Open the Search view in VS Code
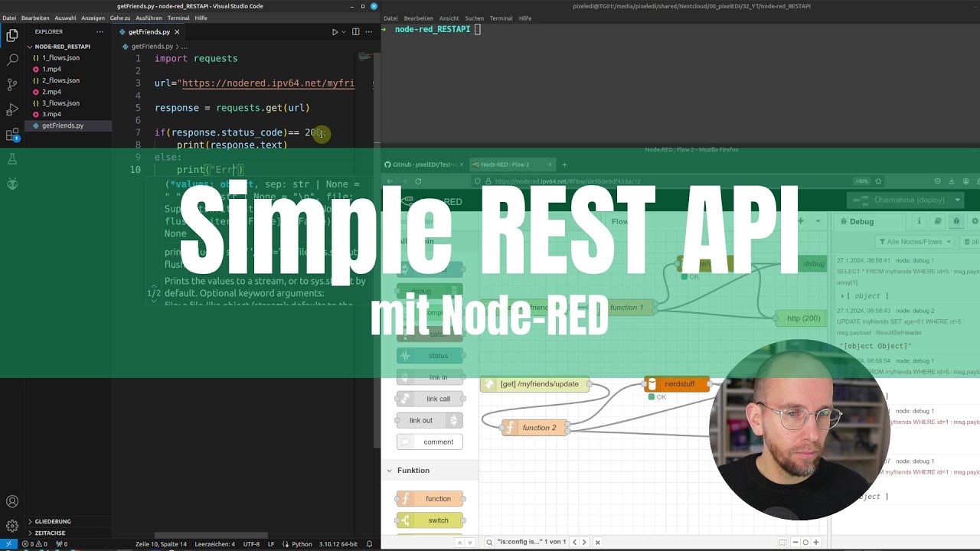 pyautogui.click(x=11, y=60)
